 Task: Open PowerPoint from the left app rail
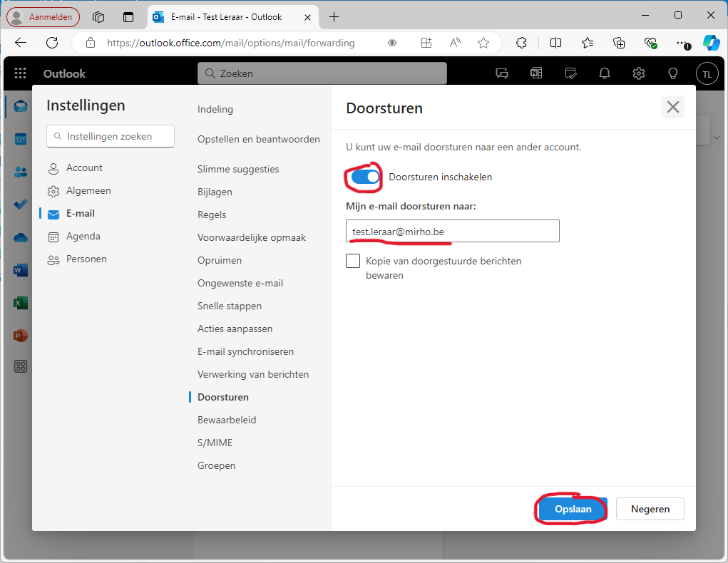coord(20,335)
